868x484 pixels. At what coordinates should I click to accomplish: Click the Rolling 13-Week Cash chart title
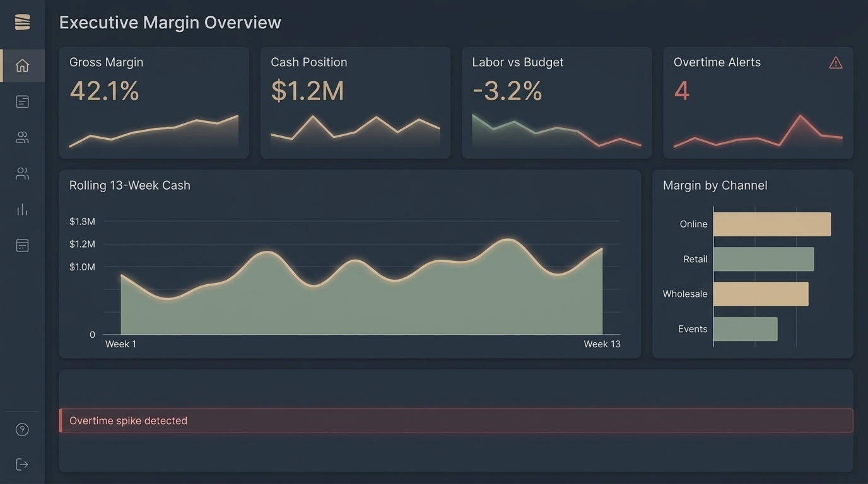pos(130,185)
